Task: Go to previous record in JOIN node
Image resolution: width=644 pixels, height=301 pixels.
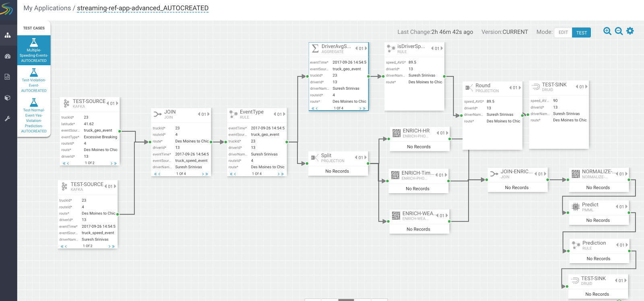Action: tap(159, 174)
